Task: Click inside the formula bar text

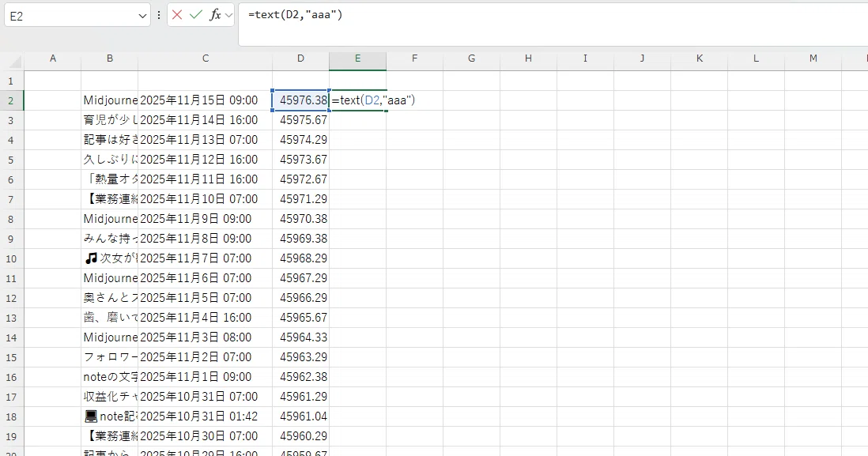Action: coord(295,15)
